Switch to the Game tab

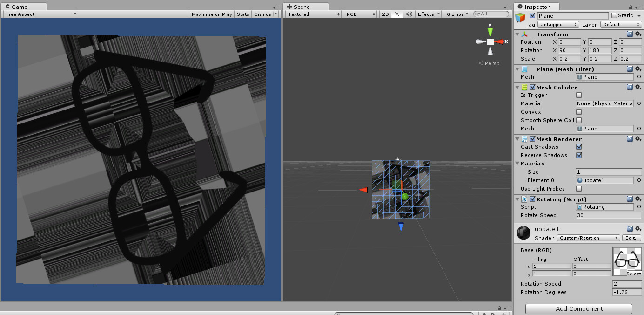[x=19, y=6]
